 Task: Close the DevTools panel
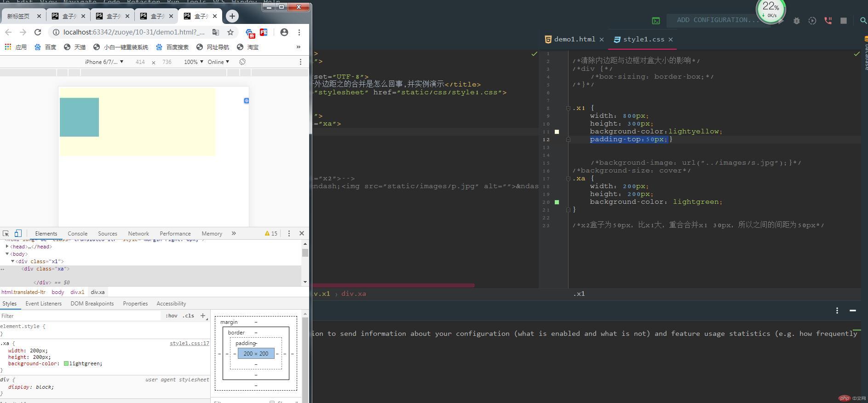tap(302, 233)
